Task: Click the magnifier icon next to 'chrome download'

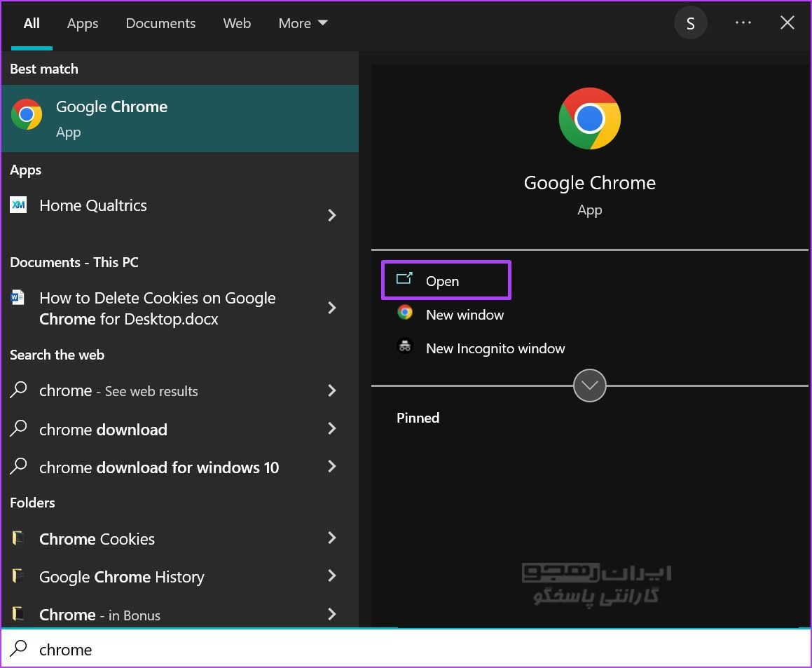Action: pyautogui.click(x=18, y=428)
